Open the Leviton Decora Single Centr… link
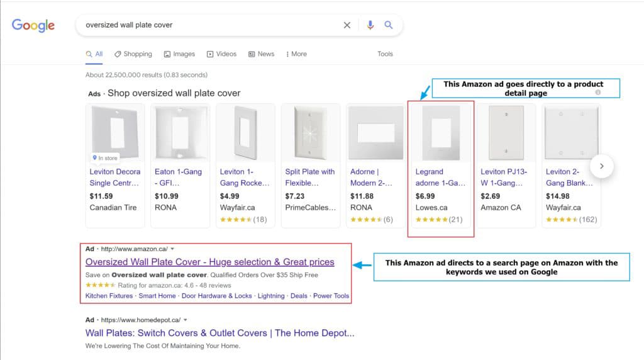The width and height of the screenshot is (644, 360). (x=115, y=177)
